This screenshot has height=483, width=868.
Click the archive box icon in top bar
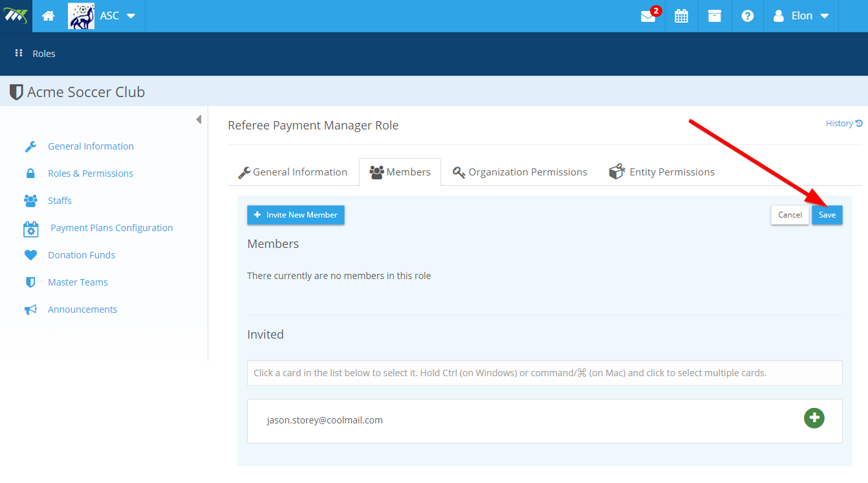point(714,16)
